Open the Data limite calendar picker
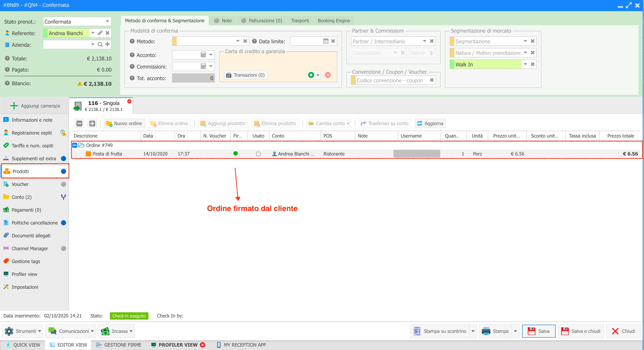This screenshot has height=350, width=644. 325,41
